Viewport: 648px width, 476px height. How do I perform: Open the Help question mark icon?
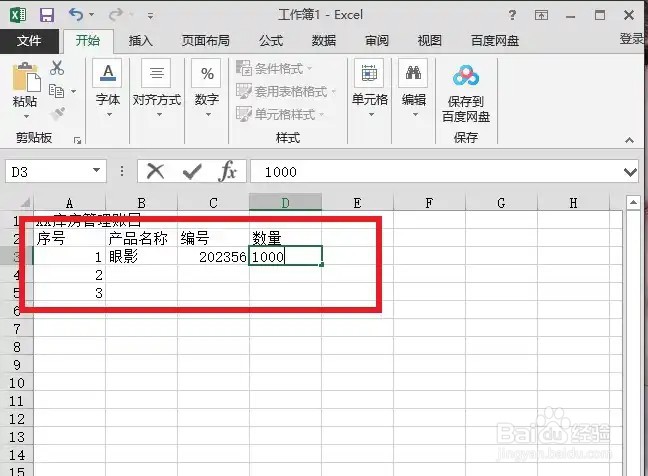[512, 15]
